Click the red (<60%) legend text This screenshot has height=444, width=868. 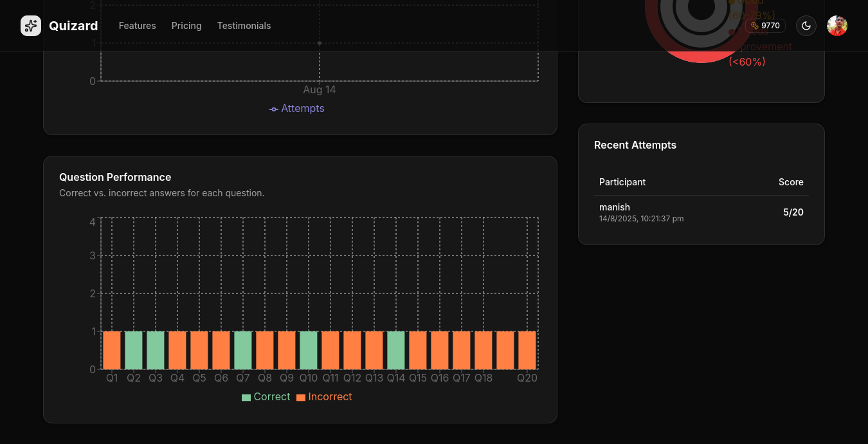(747, 62)
